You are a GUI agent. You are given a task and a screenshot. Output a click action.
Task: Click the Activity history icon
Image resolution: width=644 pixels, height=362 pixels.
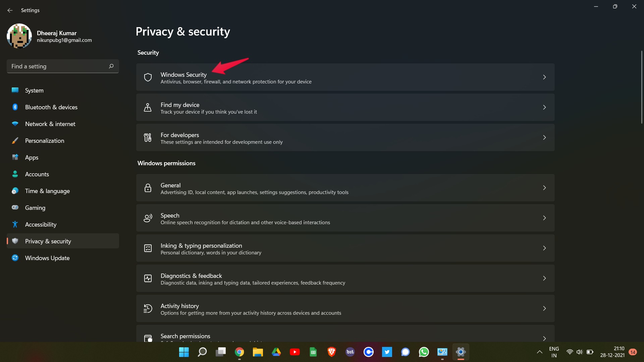(x=148, y=308)
